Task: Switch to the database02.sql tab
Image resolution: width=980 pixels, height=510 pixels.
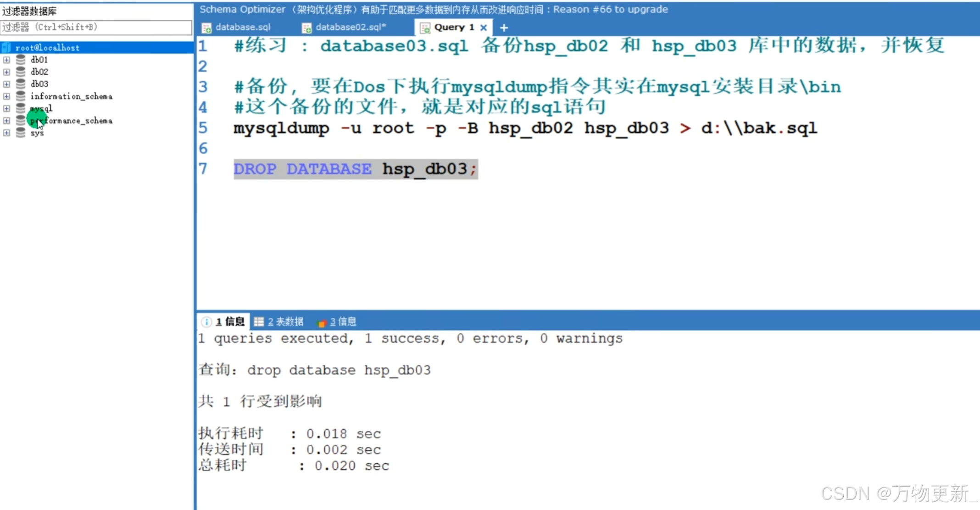Action: point(351,28)
